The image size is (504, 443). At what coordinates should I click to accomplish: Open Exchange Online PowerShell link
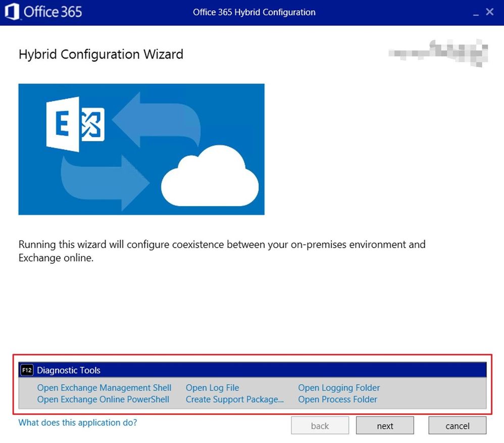tap(103, 399)
